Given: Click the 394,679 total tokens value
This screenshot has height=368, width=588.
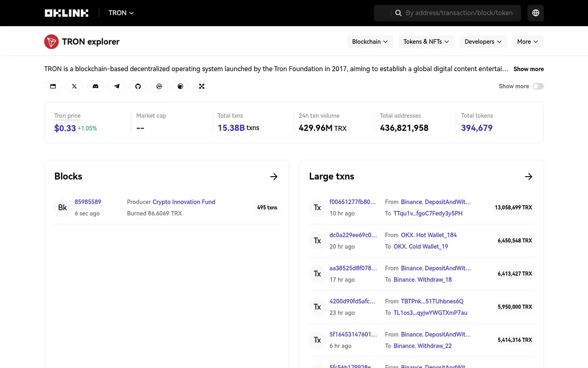Looking at the screenshot, I should pos(477,128).
